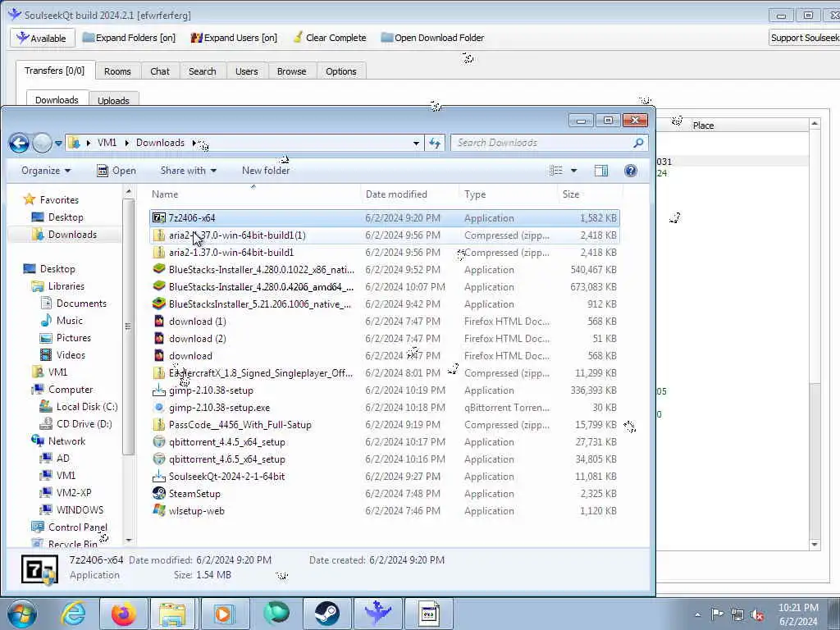Select qbittorrent_4.6.5_x64_setup icon

[159, 459]
